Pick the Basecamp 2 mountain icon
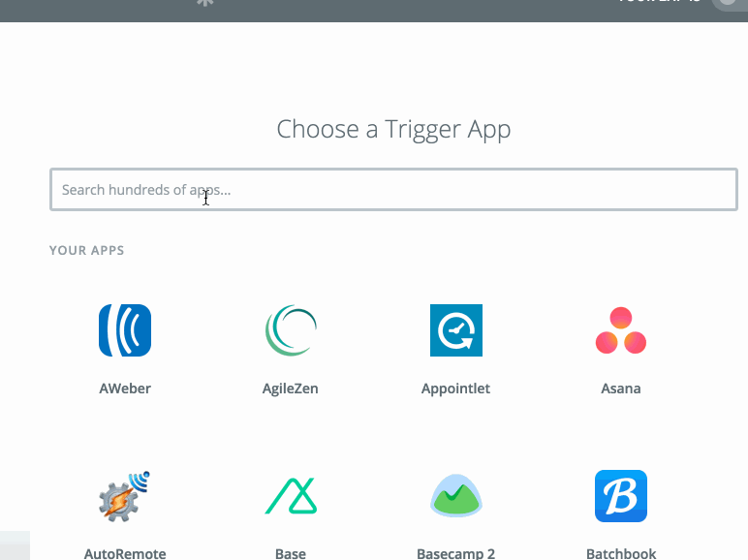 point(456,496)
